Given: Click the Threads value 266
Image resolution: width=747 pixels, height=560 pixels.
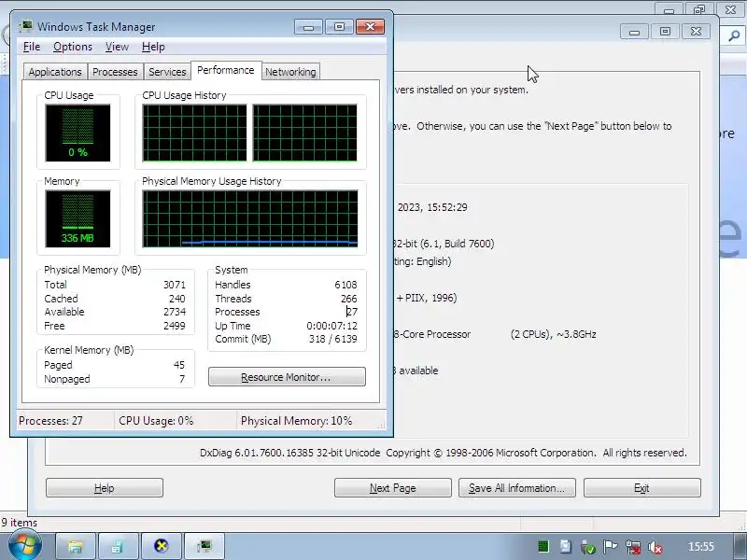Looking at the screenshot, I should click(x=348, y=299).
